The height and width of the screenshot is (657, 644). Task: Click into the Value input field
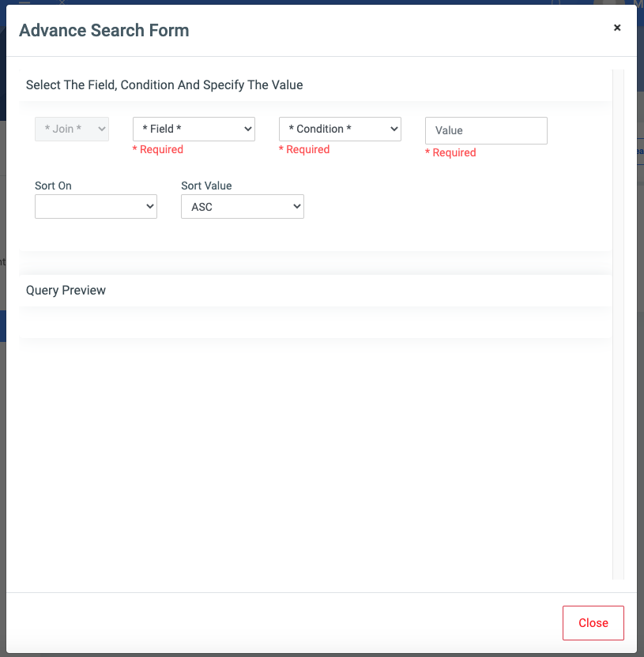(x=486, y=130)
